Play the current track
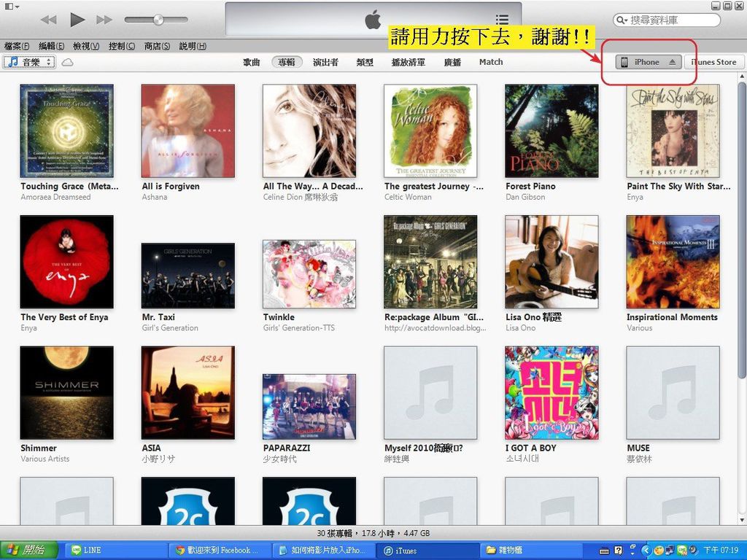 [77, 20]
